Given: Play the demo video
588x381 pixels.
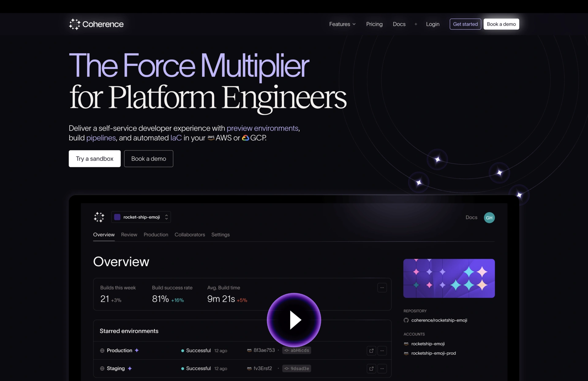Looking at the screenshot, I should [x=294, y=320].
